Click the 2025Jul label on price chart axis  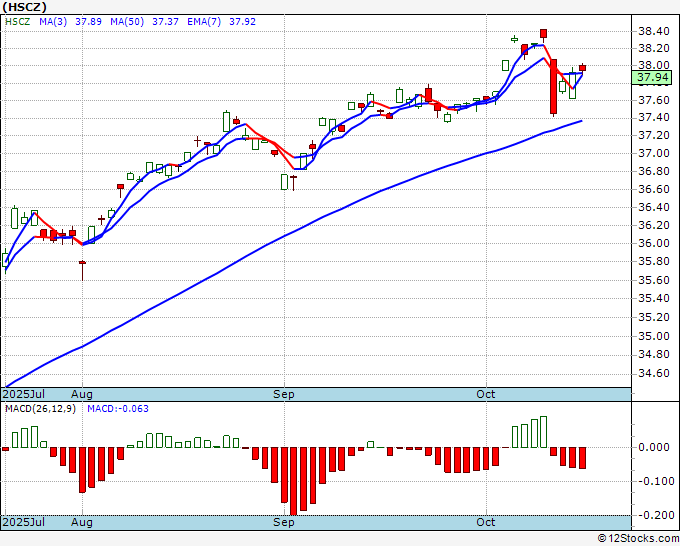coord(23,394)
